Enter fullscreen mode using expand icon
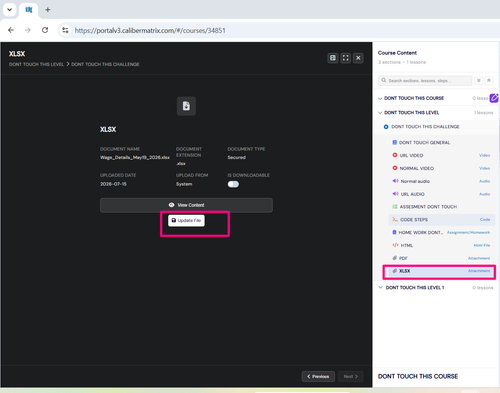This screenshot has width=500, height=393. (346, 58)
